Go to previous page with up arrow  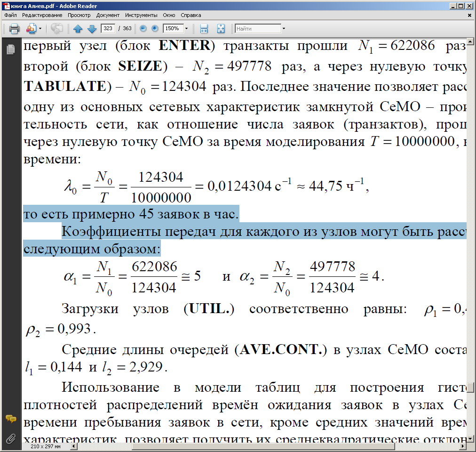click(x=78, y=29)
